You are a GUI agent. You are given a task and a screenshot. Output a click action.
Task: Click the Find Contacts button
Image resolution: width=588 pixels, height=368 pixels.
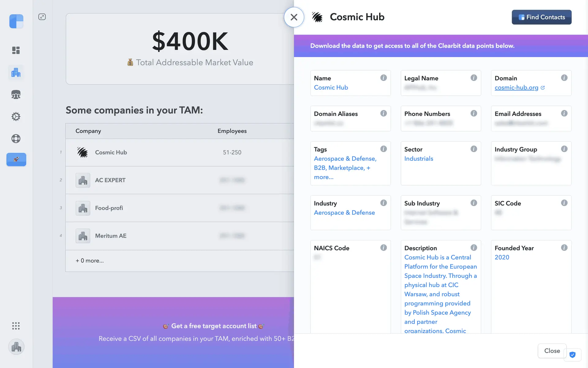tap(541, 17)
